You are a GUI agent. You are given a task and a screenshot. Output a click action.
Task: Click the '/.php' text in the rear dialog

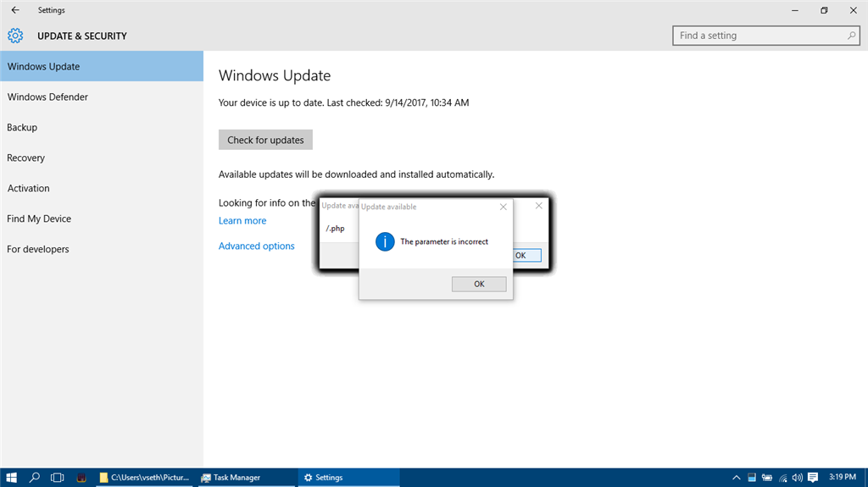tap(335, 229)
